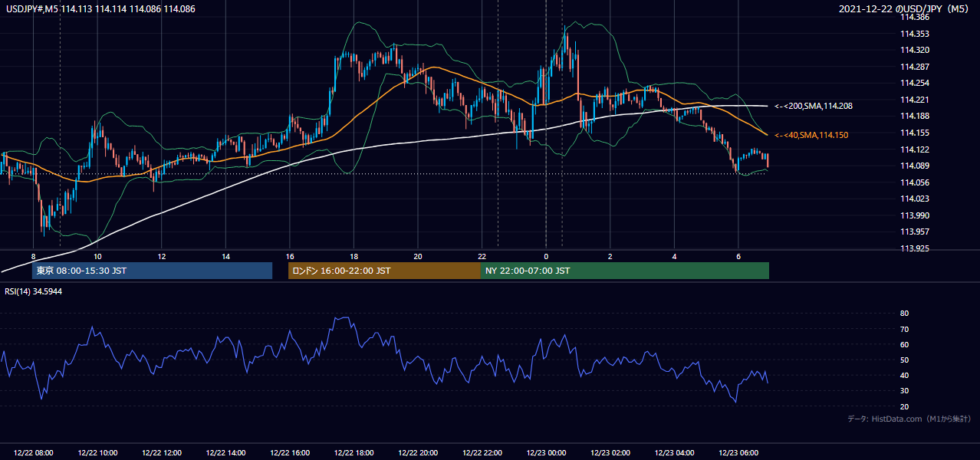Click the '2021-12-22 のUSD/JPY (M5)' chart title
Image resolution: width=980 pixels, height=460 pixels.
coord(906,9)
